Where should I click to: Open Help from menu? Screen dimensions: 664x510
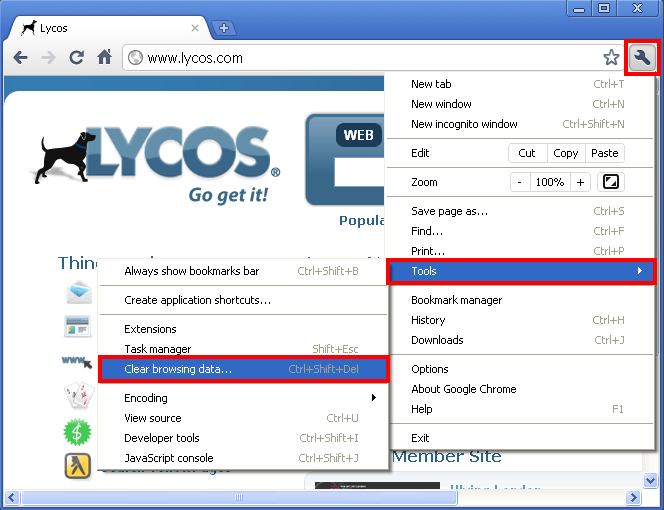[x=520, y=409]
